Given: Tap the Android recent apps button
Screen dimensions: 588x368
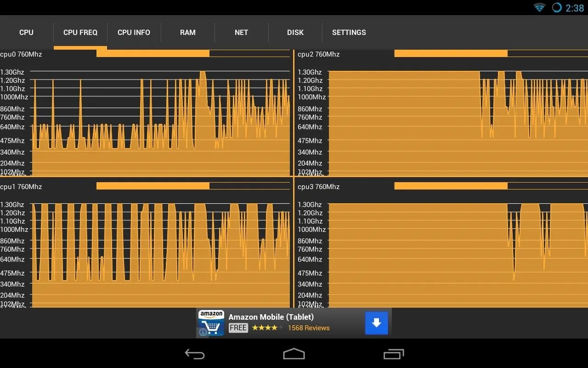Looking at the screenshot, I should coord(394,354).
